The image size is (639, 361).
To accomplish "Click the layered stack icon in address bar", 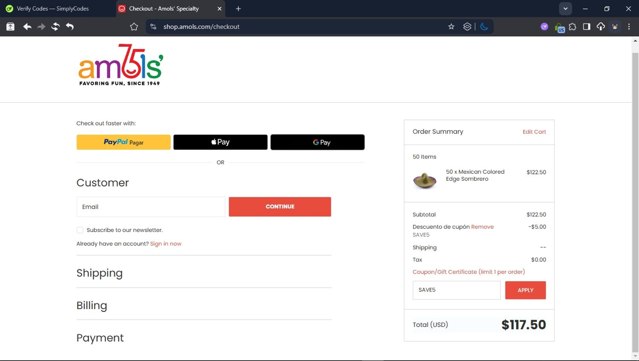I will [467, 26].
